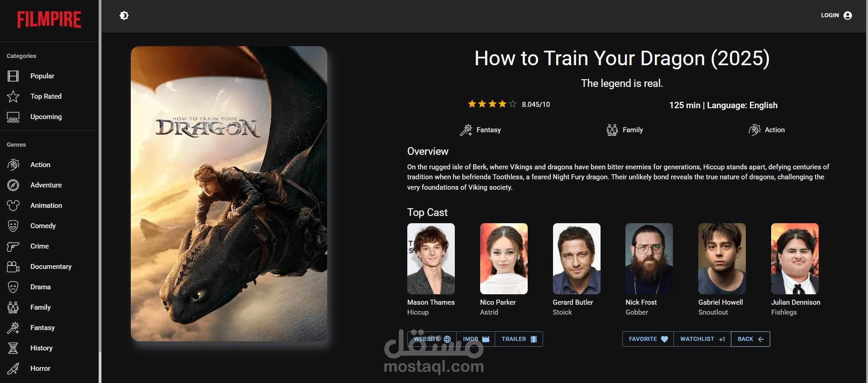Image resolution: width=868 pixels, height=383 pixels.
Task: Select the Fantasy wand icon in sidebar
Action: coord(13,328)
